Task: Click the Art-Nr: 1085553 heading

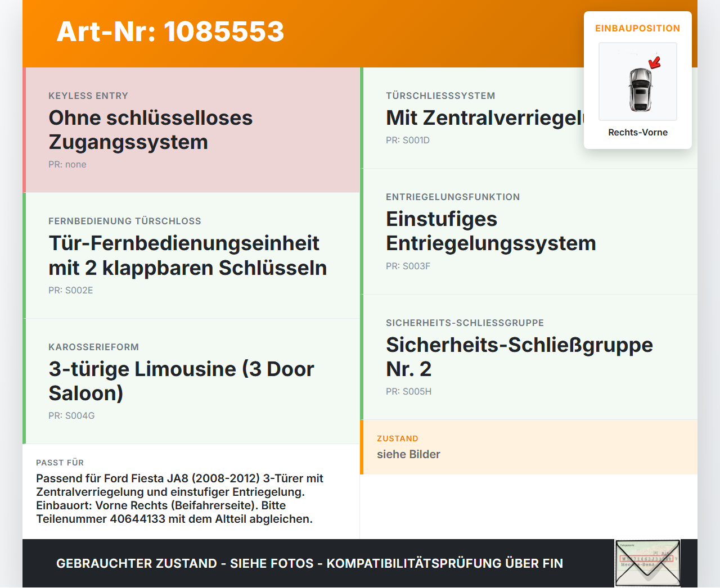Action: tap(170, 31)
